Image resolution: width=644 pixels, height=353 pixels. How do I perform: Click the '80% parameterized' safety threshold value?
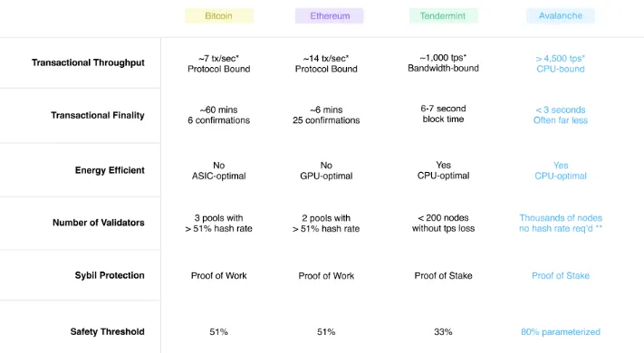click(x=561, y=331)
